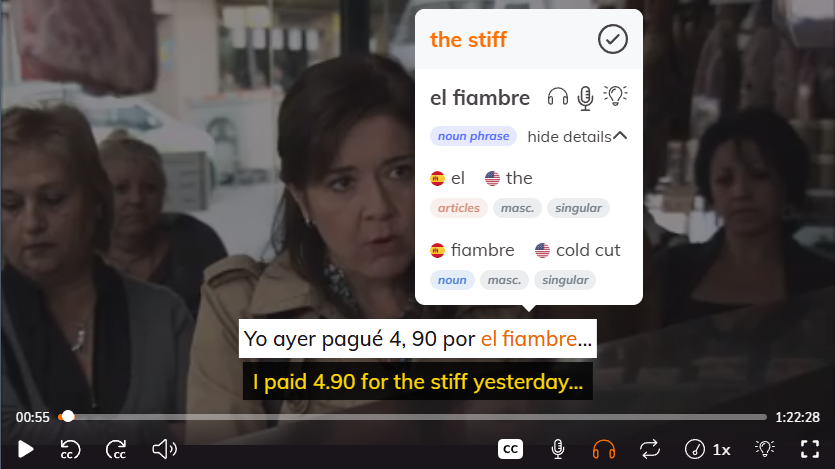Enter fullscreen mode
The image size is (835, 469).
pos(810,449)
